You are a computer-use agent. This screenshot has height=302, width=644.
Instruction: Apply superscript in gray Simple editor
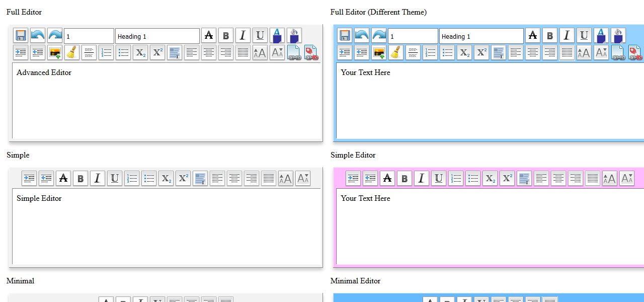pyautogui.click(x=183, y=178)
